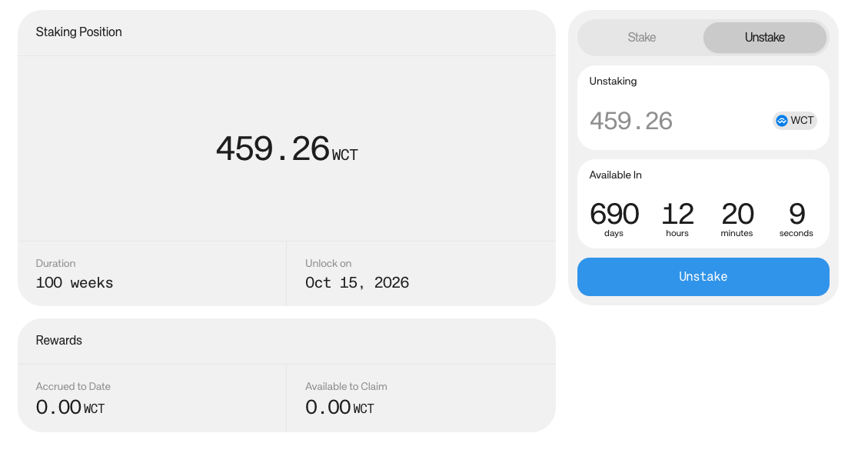This screenshot has height=453, width=868.
Task: Click the Available to Claim amount
Action: pos(339,408)
